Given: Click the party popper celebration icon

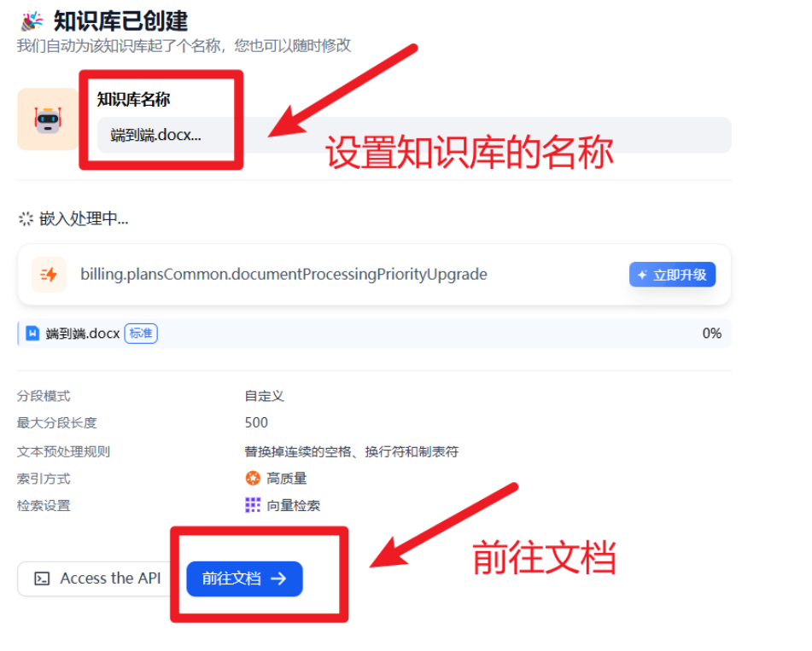Looking at the screenshot, I should (x=32, y=20).
